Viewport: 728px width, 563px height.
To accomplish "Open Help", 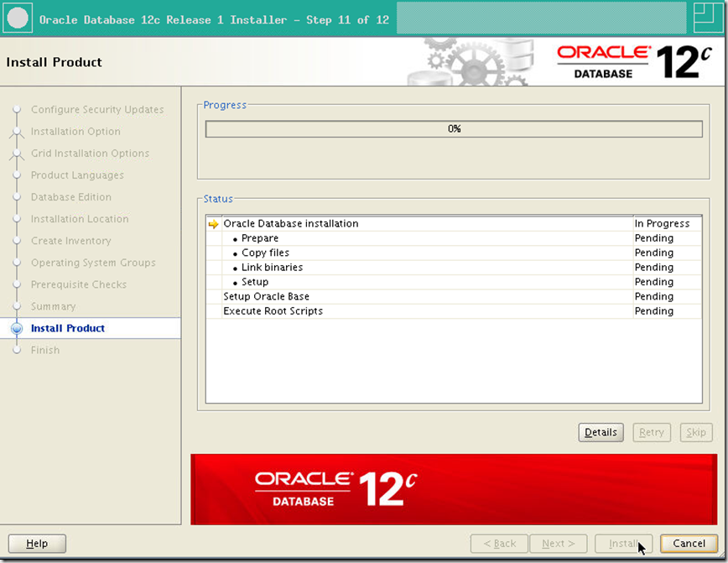I will tap(37, 544).
